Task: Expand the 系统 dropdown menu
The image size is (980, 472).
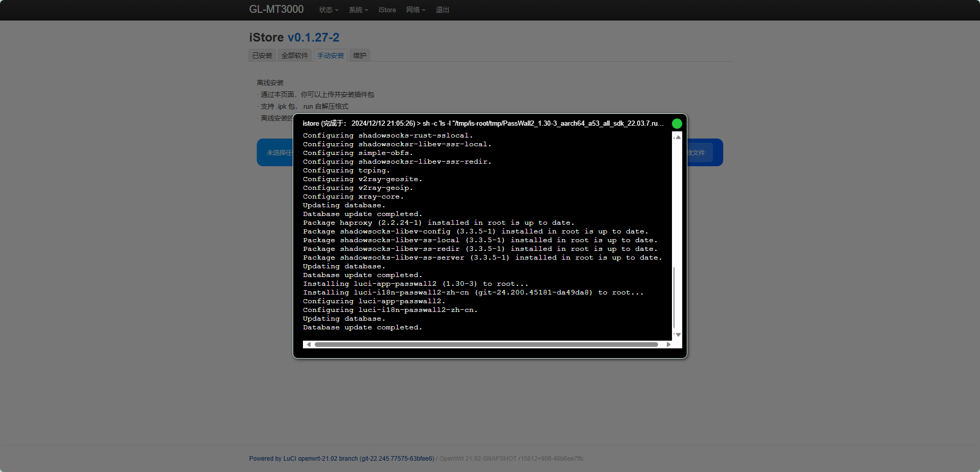Action: pos(358,10)
